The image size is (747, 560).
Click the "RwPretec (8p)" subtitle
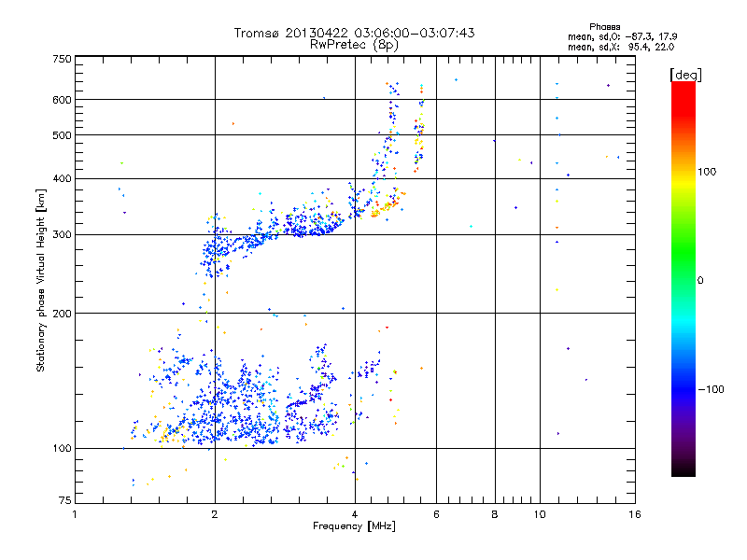354,45
